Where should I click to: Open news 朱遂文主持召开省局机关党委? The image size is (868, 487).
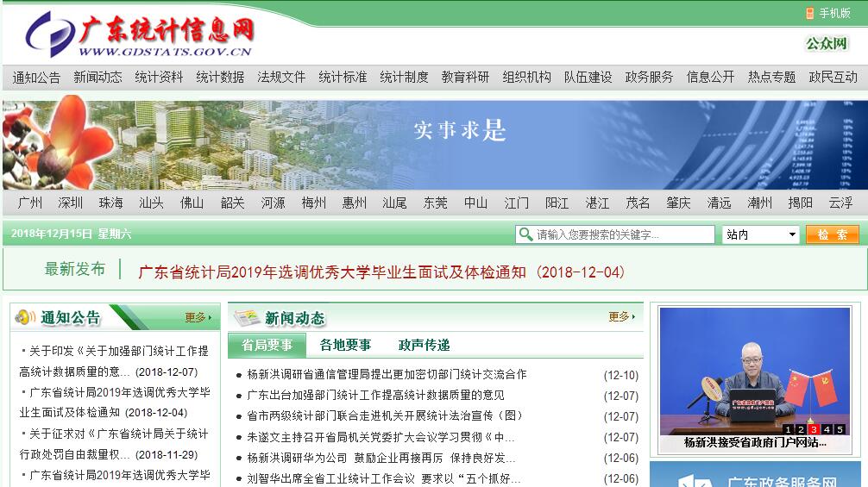[381, 437]
